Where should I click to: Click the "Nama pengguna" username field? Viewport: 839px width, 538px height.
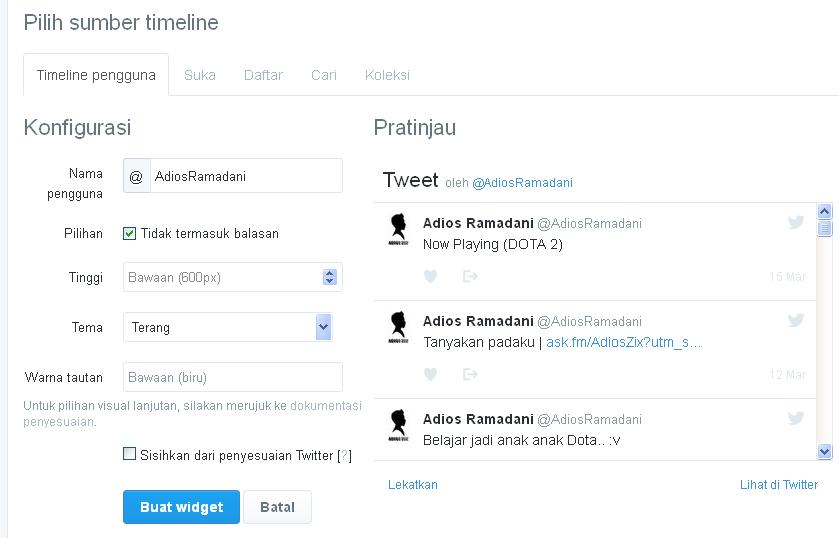(x=246, y=176)
